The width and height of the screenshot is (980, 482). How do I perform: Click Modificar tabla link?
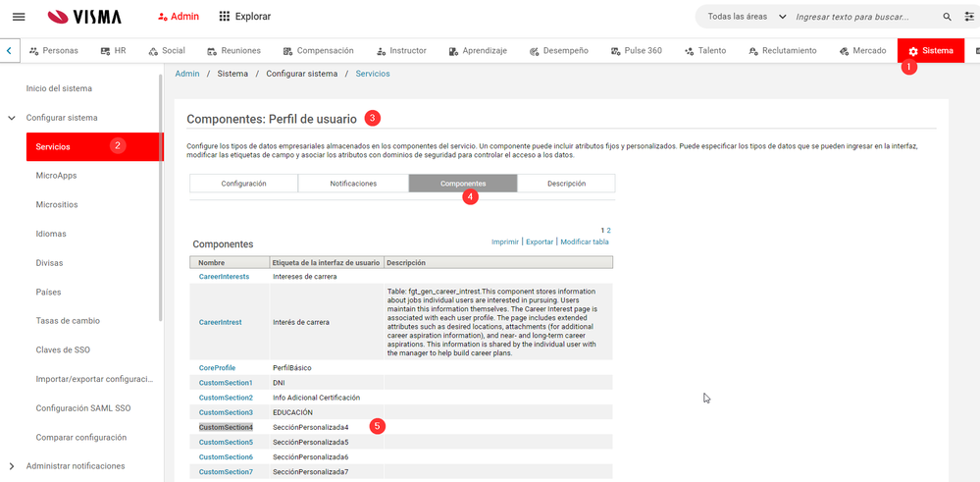(x=585, y=241)
